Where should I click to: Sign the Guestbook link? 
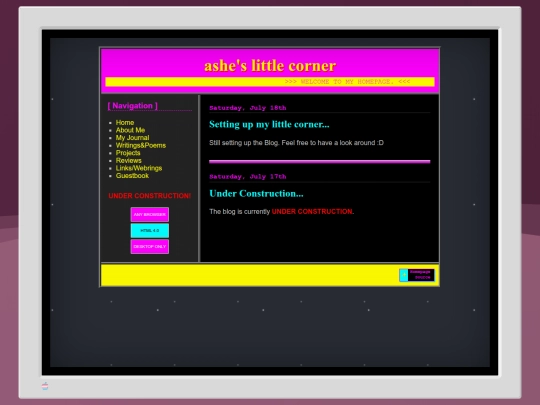132,176
